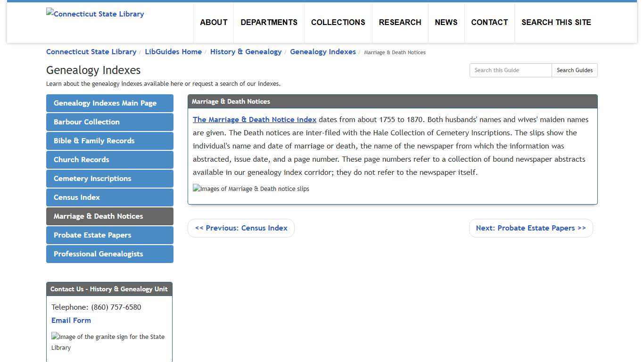This screenshot has height=362, width=644.
Task: Open the Email Form link
Action: (71, 320)
